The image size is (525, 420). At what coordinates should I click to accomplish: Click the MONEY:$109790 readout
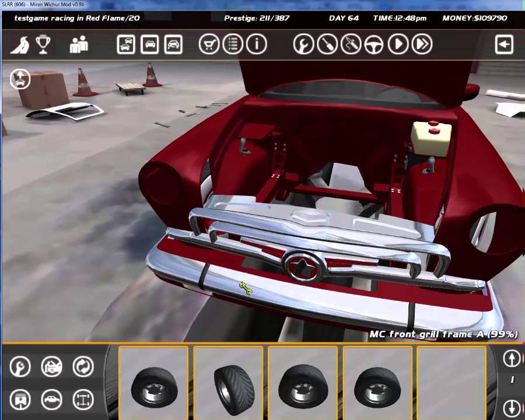coord(475,18)
